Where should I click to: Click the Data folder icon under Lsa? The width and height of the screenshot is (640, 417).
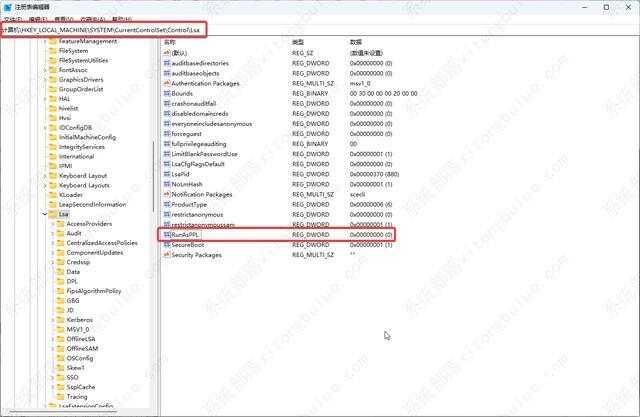point(60,272)
